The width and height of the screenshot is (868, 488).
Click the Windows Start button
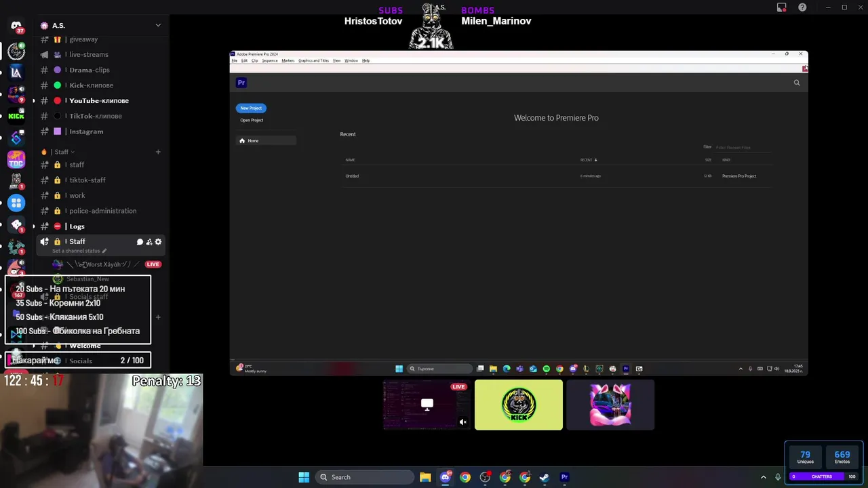pos(304,477)
